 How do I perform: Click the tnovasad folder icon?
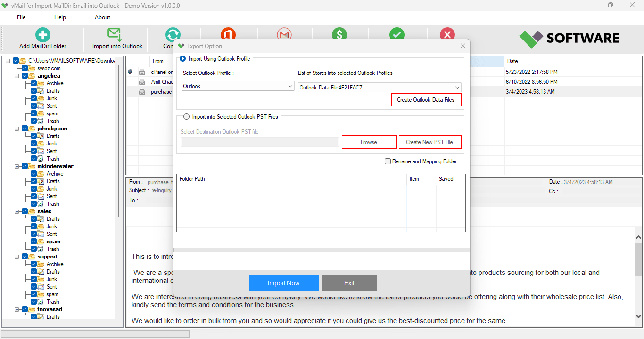(32, 309)
